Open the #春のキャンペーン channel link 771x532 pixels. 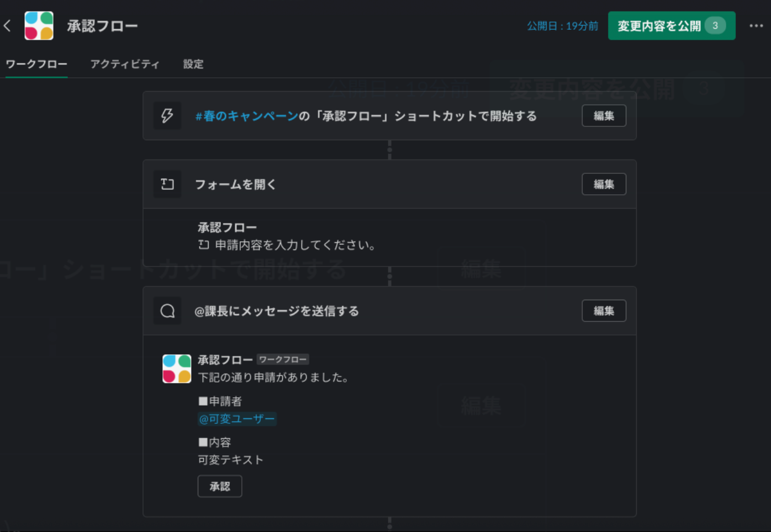tap(247, 116)
